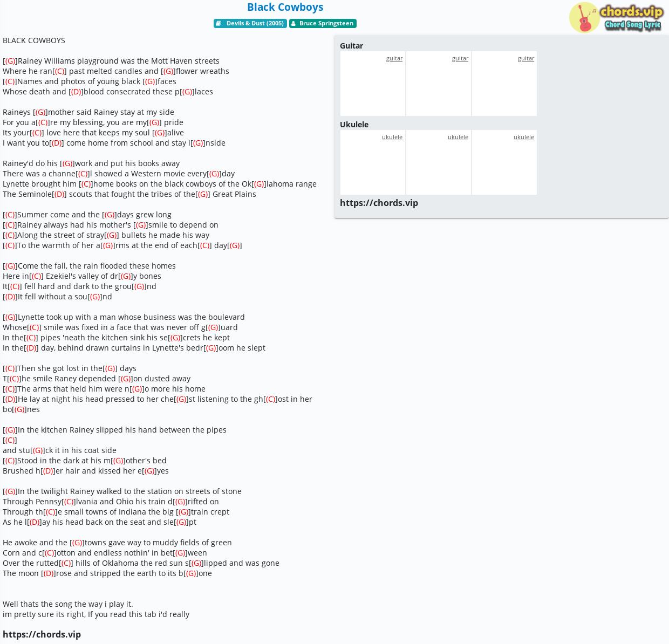Click the third guitar chord diagram box

504,84
